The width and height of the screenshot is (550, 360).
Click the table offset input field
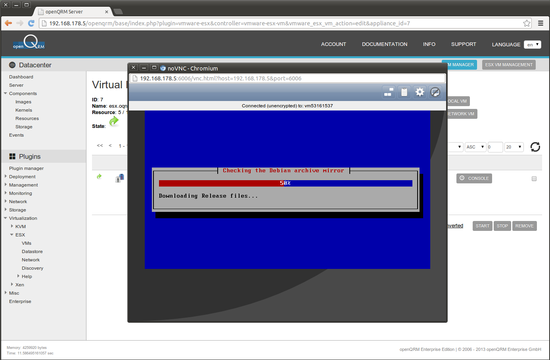pyautogui.click(x=495, y=147)
